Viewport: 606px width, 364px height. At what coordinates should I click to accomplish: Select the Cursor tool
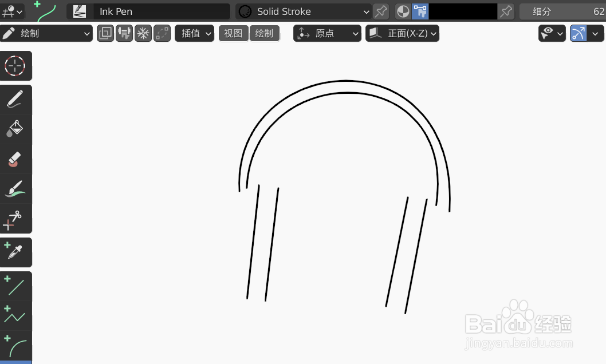pyautogui.click(x=15, y=66)
